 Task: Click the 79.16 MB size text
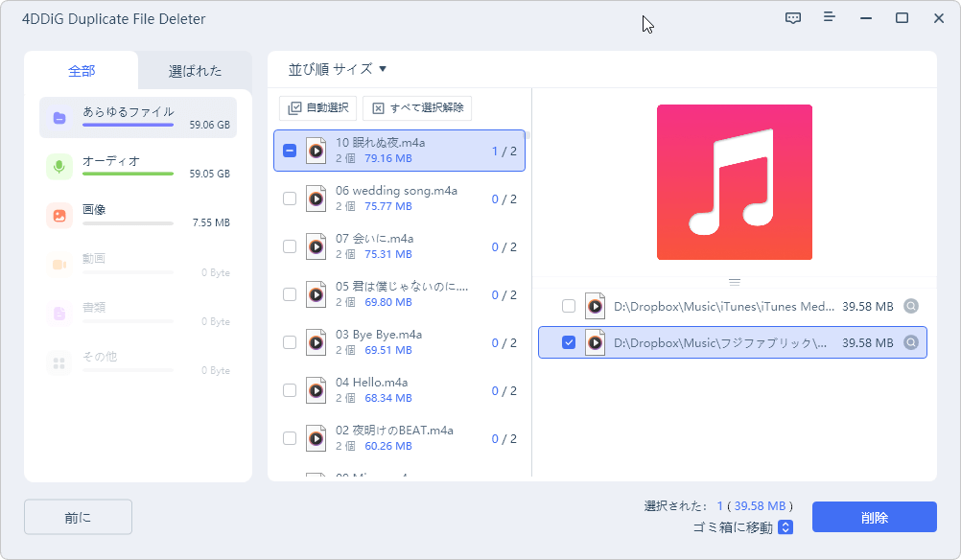click(388, 158)
